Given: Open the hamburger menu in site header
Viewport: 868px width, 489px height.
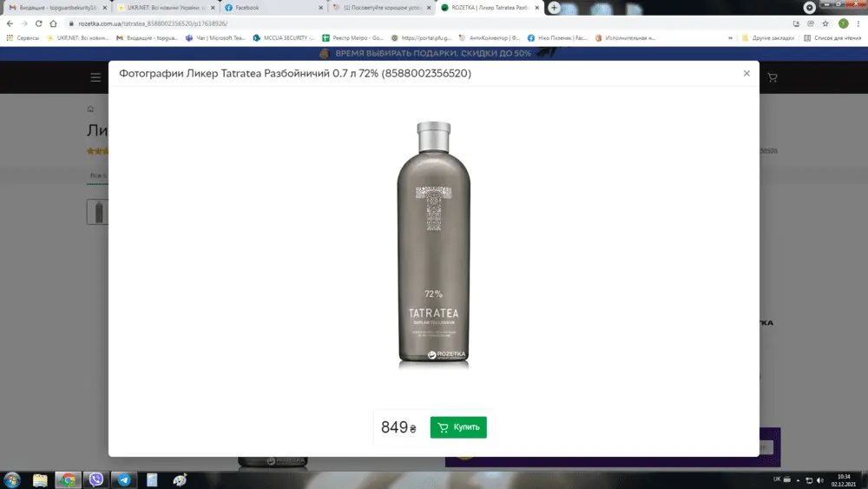Looking at the screenshot, I should [x=95, y=77].
